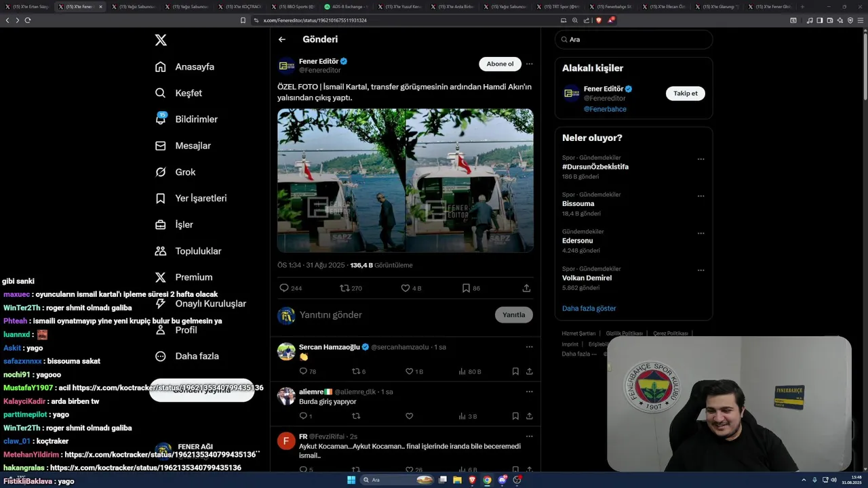Switch to the TRT Spor browser tab

[560, 7]
